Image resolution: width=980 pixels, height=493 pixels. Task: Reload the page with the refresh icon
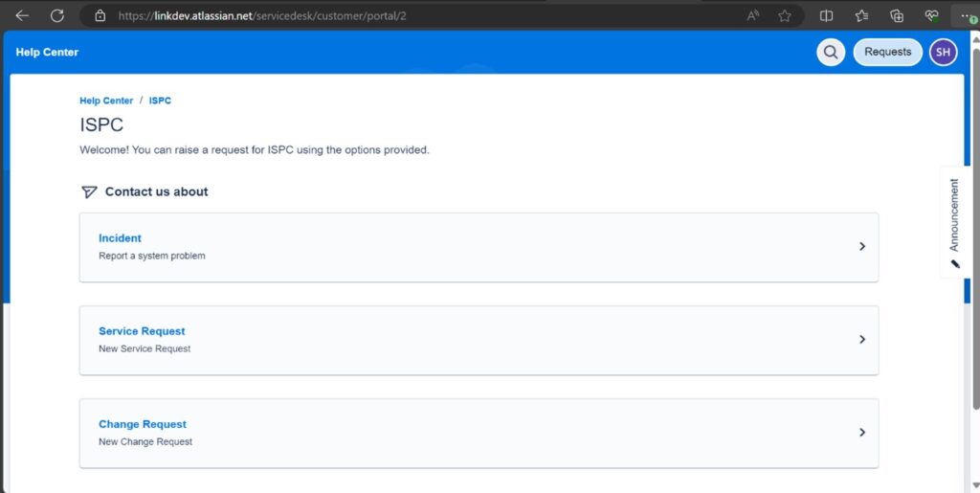pyautogui.click(x=56, y=15)
